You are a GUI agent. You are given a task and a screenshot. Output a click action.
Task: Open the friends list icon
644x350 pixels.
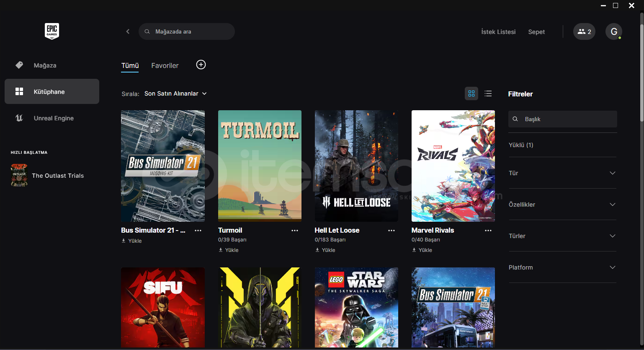pos(584,31)
